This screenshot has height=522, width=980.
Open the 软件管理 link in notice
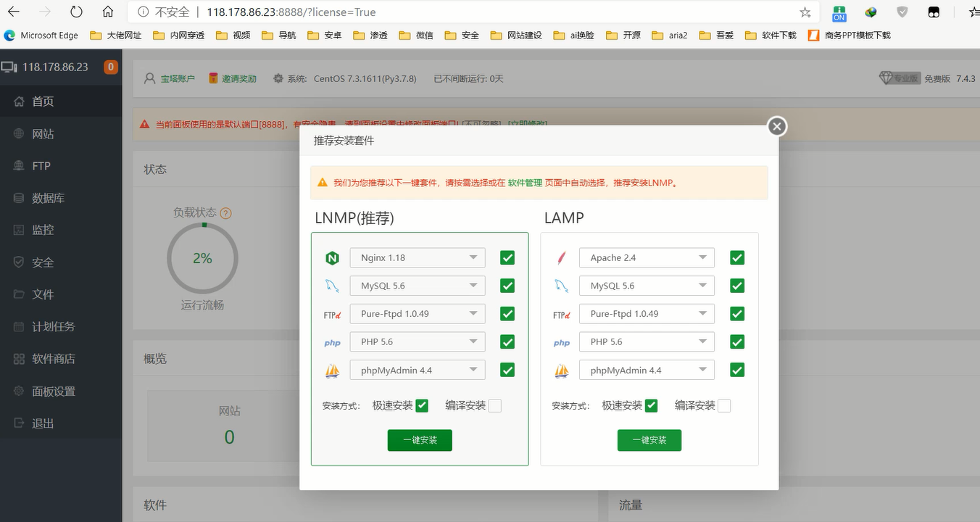pyautogui.click(x=525, y=183)
